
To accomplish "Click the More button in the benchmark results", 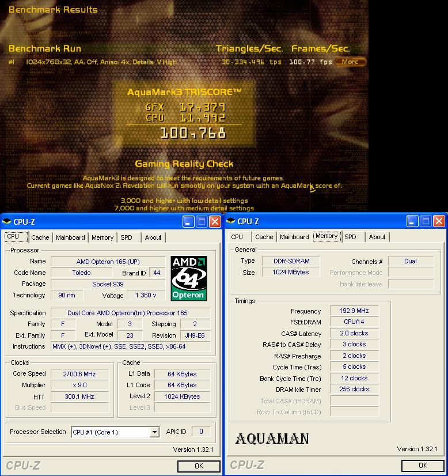I will pos(350,62).
